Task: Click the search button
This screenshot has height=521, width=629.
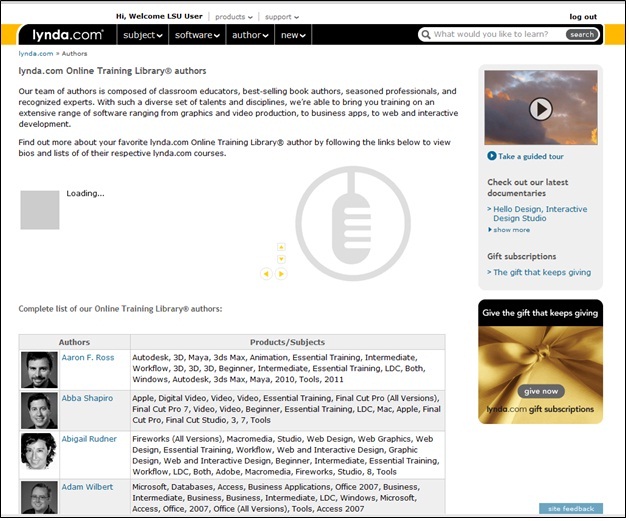Action: coord(582,34)
